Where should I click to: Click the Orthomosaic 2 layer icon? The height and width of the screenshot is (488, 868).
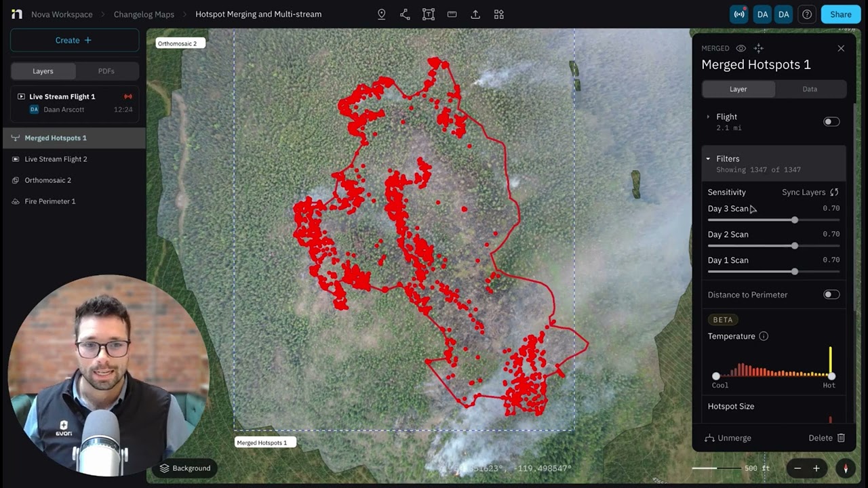[x=16, y=180]
